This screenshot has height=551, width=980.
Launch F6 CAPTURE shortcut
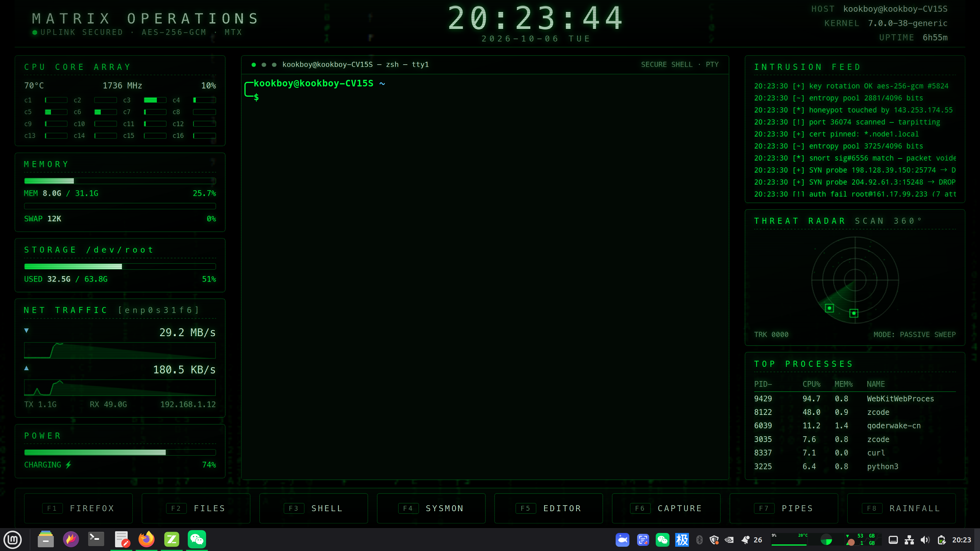666,508
